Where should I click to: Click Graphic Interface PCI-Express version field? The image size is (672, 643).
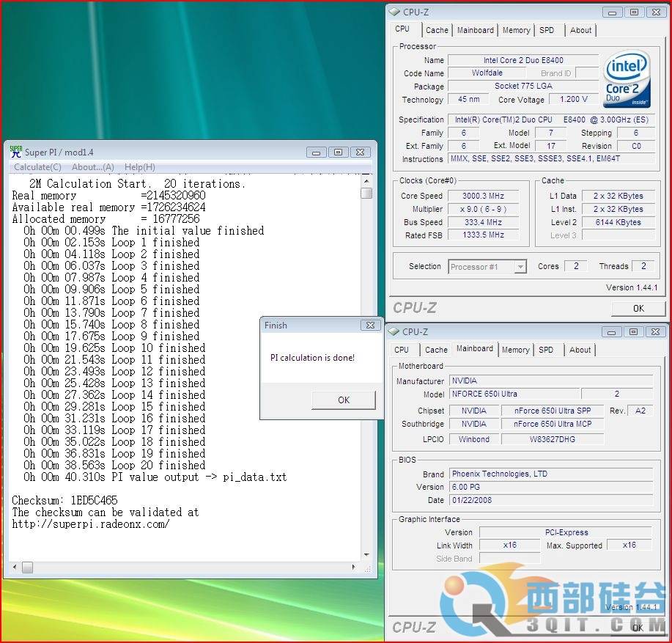click(x=566, y=532)
